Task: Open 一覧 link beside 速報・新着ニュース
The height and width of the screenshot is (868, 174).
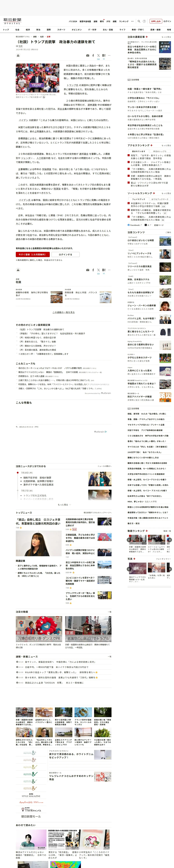Action: point(109,656)
